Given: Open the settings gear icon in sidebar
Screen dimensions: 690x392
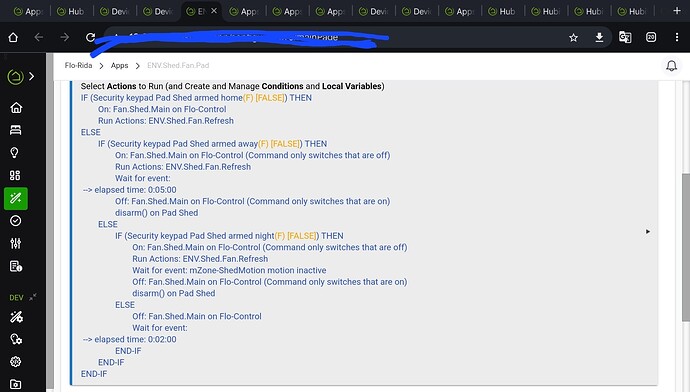Looking at the screenshot, I should [15, 362].
